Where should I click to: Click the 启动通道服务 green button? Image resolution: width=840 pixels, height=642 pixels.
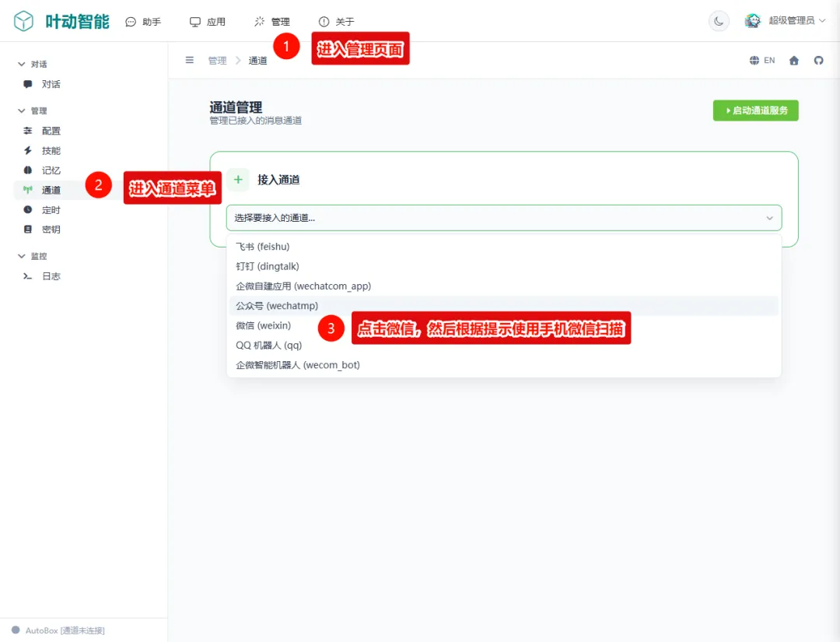(755, 111)
